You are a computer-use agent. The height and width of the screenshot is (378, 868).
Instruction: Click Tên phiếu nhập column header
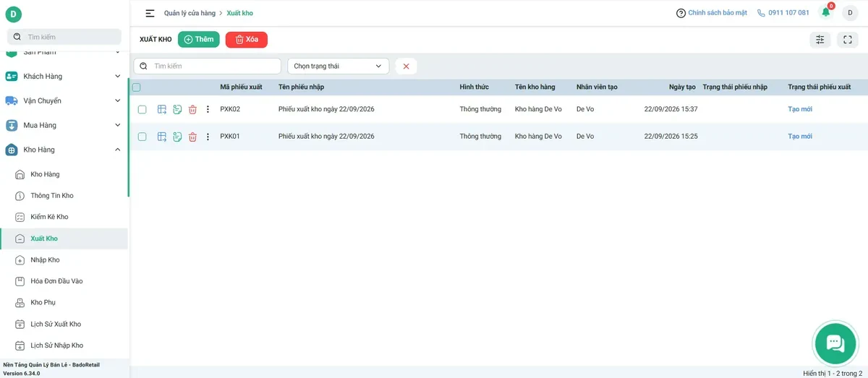point(301,87)
